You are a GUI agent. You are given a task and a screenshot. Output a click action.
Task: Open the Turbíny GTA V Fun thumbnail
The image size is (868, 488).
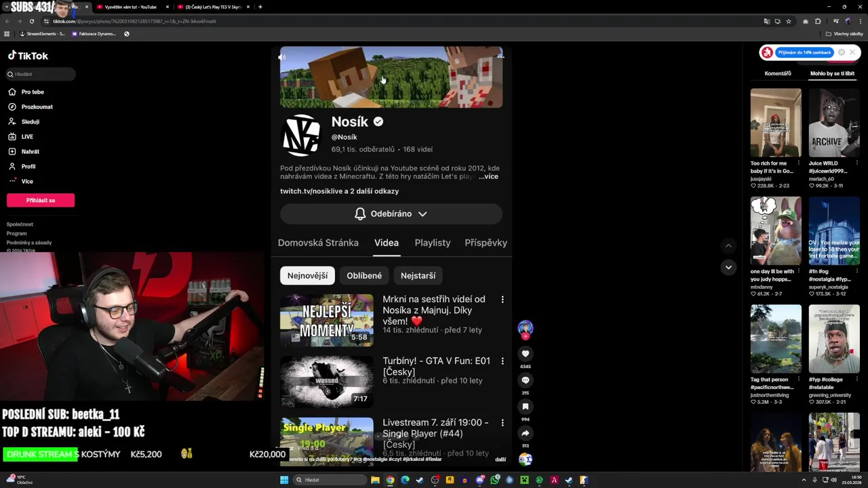click(x=327, y=382)
